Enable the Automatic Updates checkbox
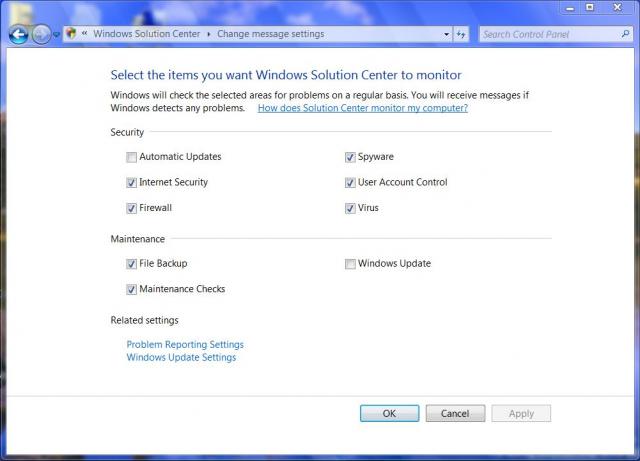This screenshot has width=640, height=461. point(131,157)
